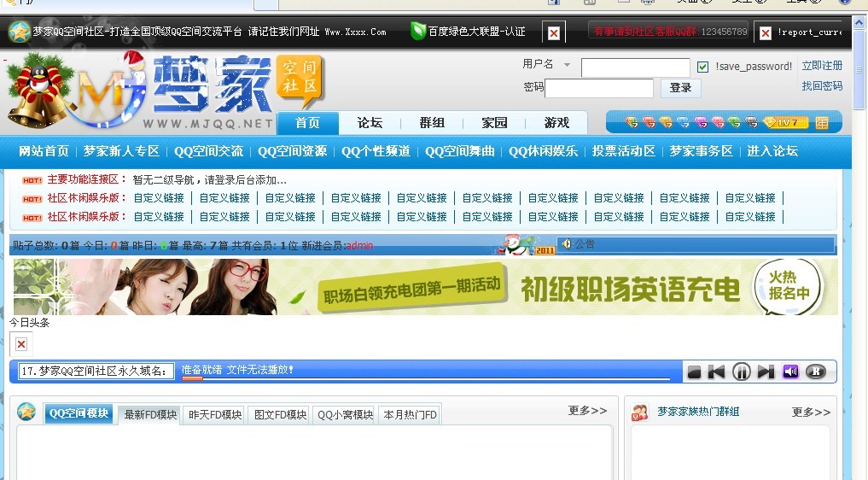
Task: Click the red diamond badge
Action: (x=649, y=122)
